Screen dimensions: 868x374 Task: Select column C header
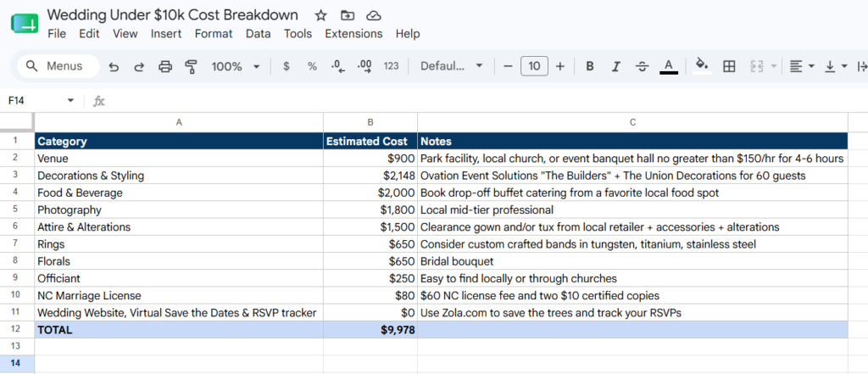tap(632, 122)
